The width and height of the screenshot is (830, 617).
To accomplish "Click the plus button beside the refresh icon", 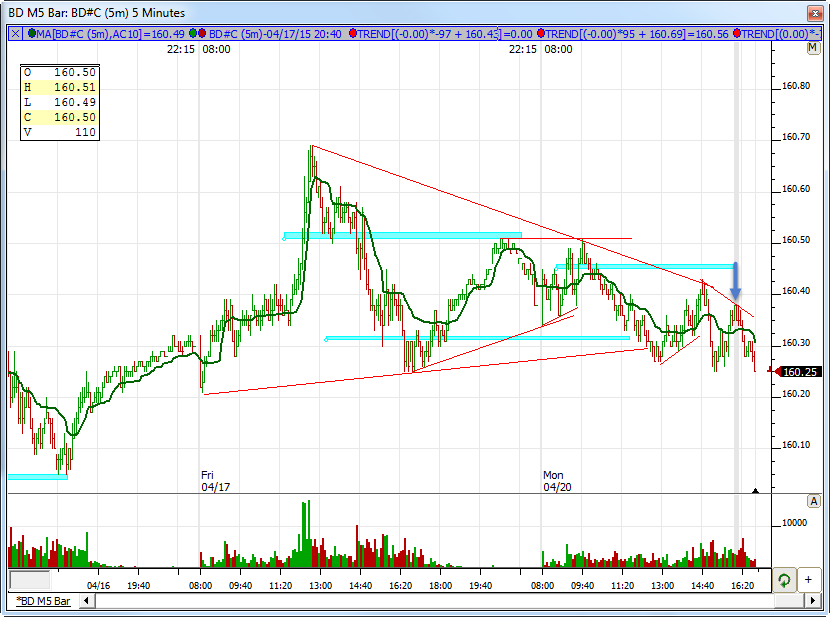I will click(x=808, y=580).
